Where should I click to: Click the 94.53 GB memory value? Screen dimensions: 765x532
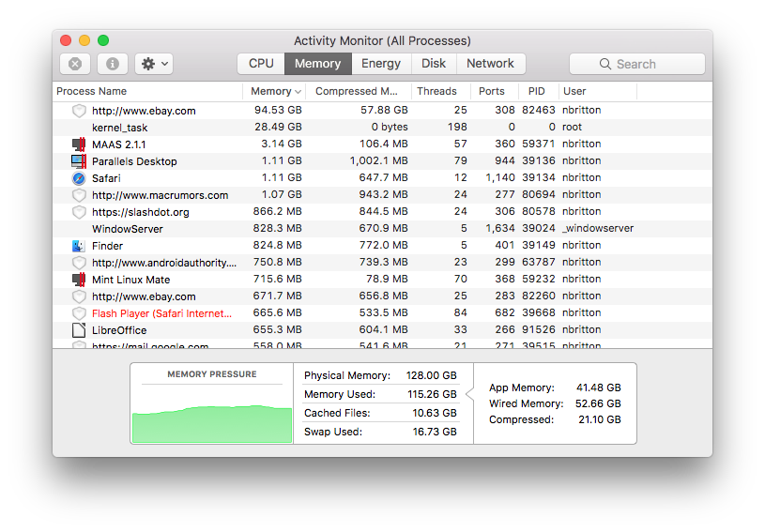(278, 110)
